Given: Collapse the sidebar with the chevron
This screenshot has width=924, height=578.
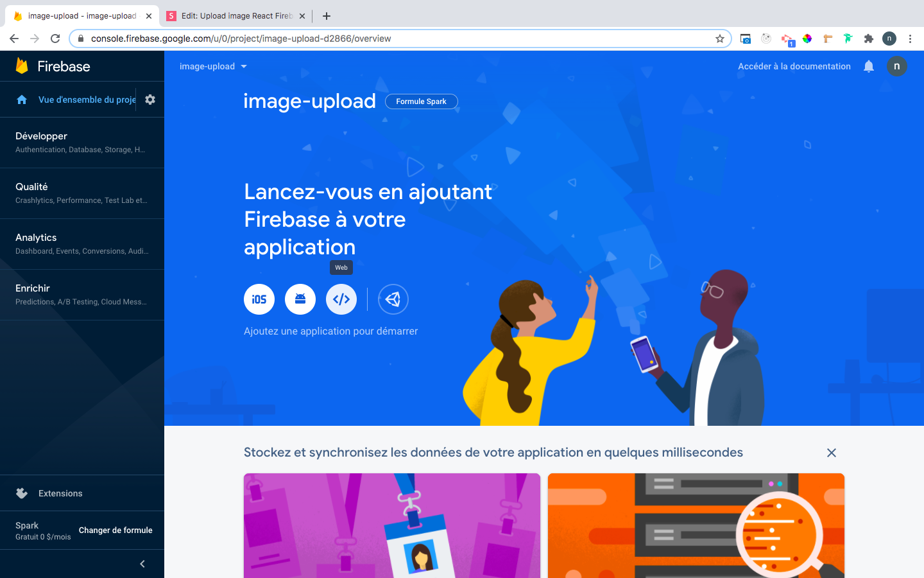Looking at the screenshot, I should click(x=142, y=564).
